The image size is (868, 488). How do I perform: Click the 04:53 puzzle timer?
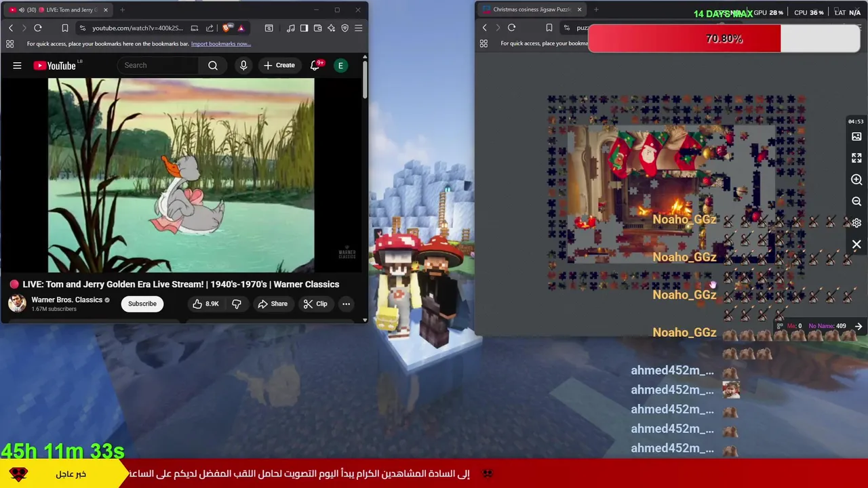(856, 122)
